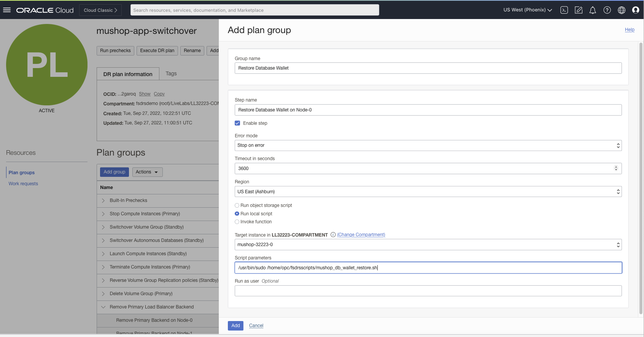Click the edit announcements pencil icon

(579, 10)
